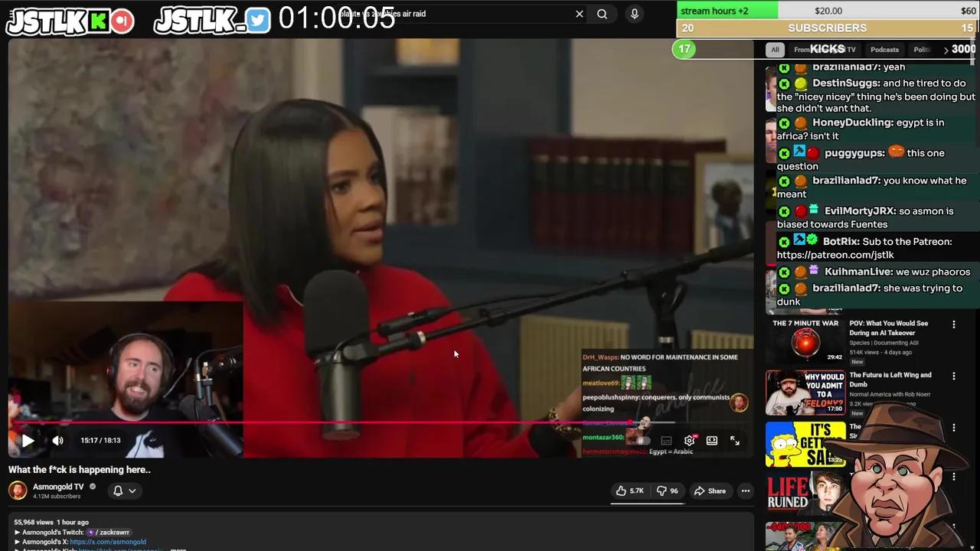The image size is (980, 551).
Task: Clear the search box with the X icon
Action: point(580,14)
